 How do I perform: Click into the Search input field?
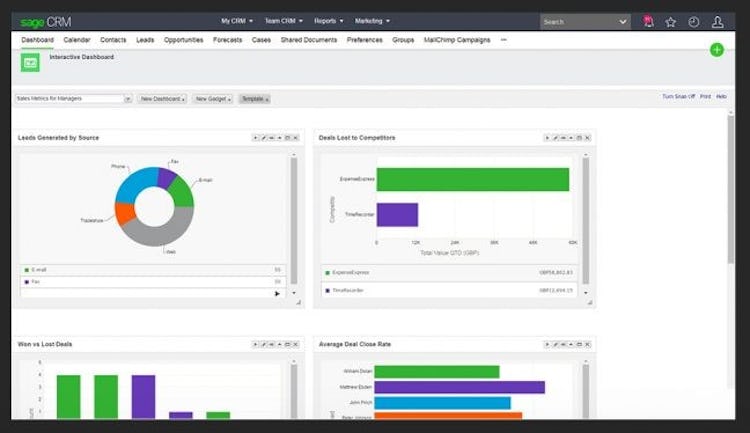point(579,22)
